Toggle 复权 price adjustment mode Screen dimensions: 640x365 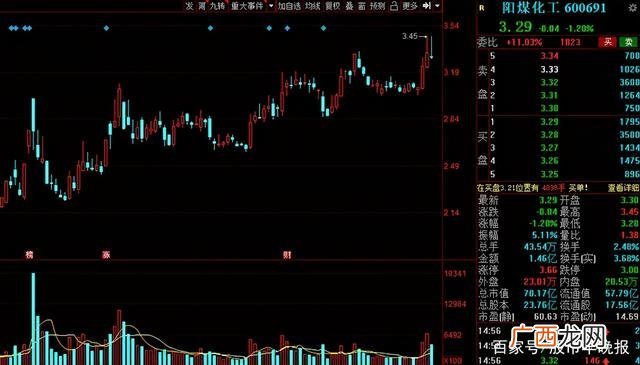pos(333,6)
